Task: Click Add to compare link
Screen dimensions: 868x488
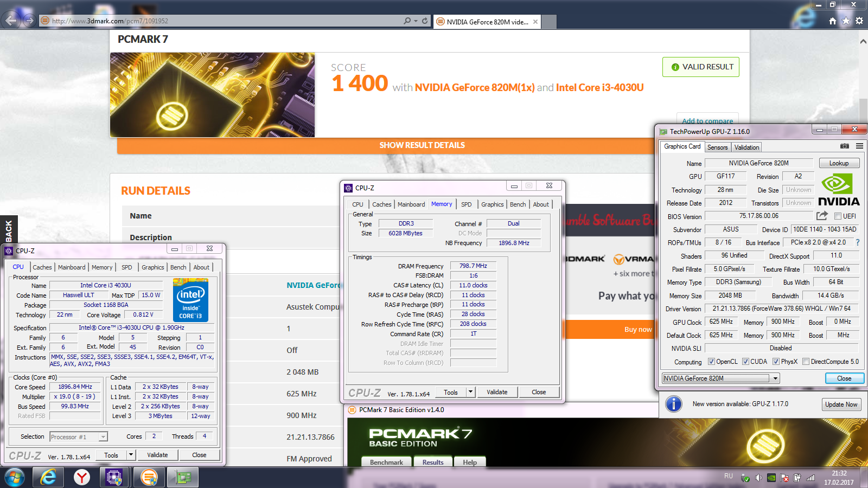Action: 707,121
